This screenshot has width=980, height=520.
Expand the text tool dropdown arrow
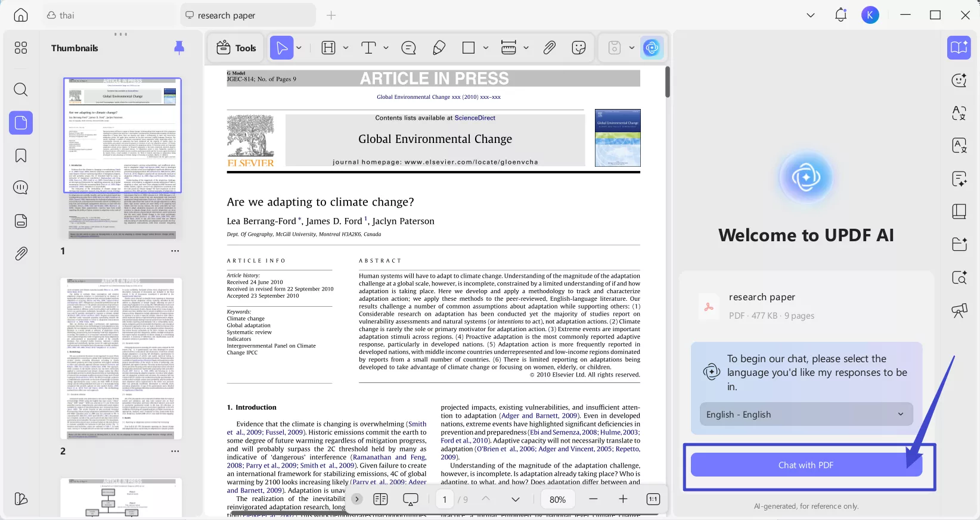point(386,48)
